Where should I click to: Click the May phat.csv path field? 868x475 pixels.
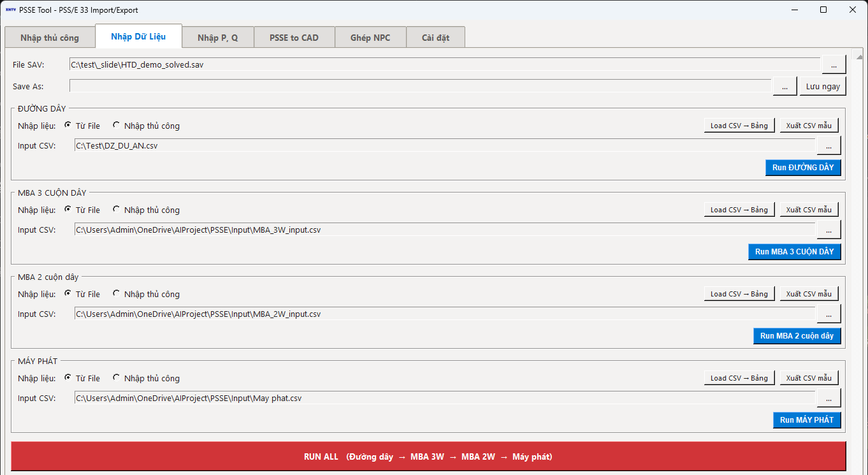445,398
